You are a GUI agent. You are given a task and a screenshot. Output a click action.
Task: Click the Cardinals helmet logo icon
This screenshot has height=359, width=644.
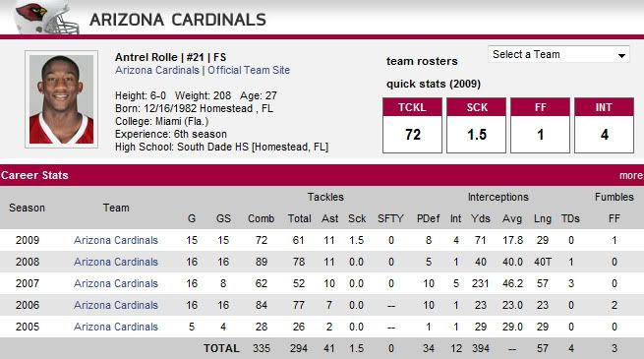point(46,18)
